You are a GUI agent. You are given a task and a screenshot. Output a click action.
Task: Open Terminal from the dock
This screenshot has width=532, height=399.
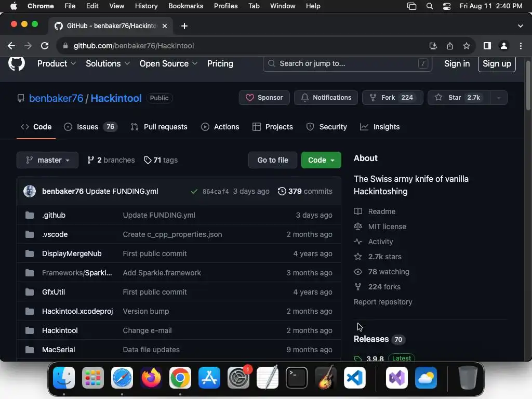point(297,378)
